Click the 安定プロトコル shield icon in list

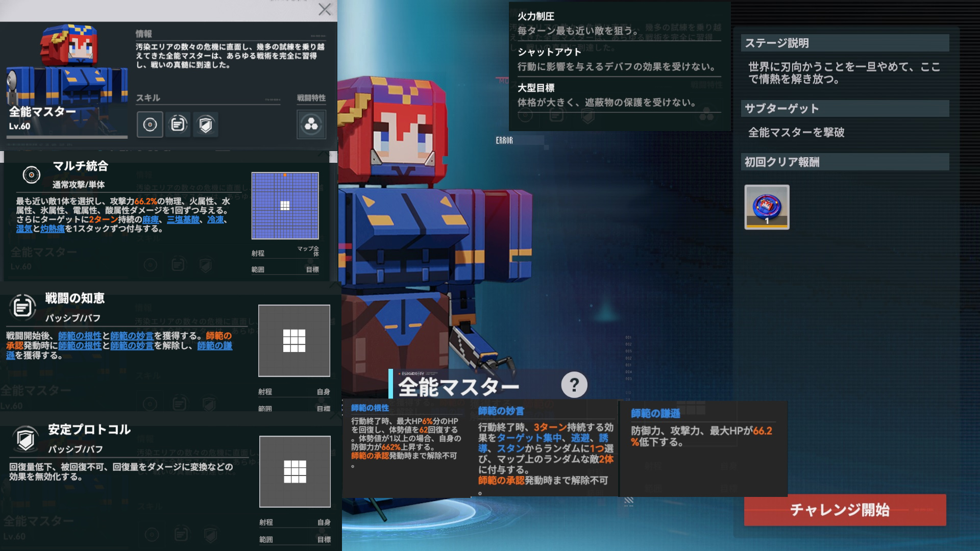pos(25,439)
